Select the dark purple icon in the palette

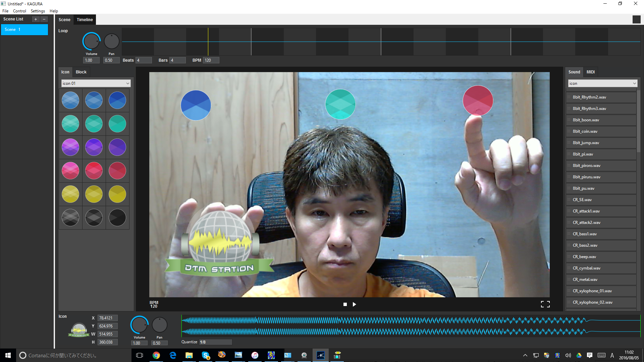(117, 147)
